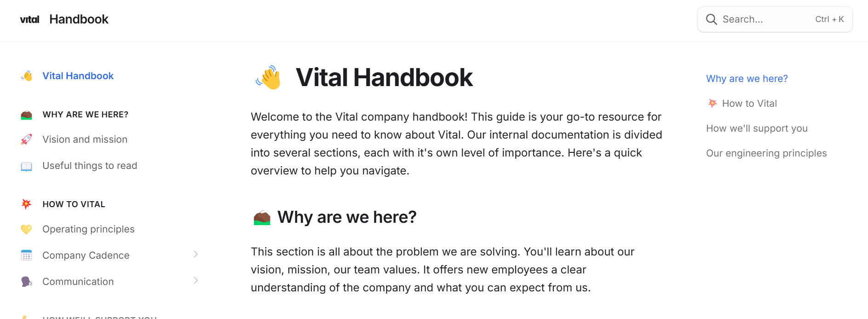Click the open book icon in sidebar
868x319 pixels.
(27, 166)
